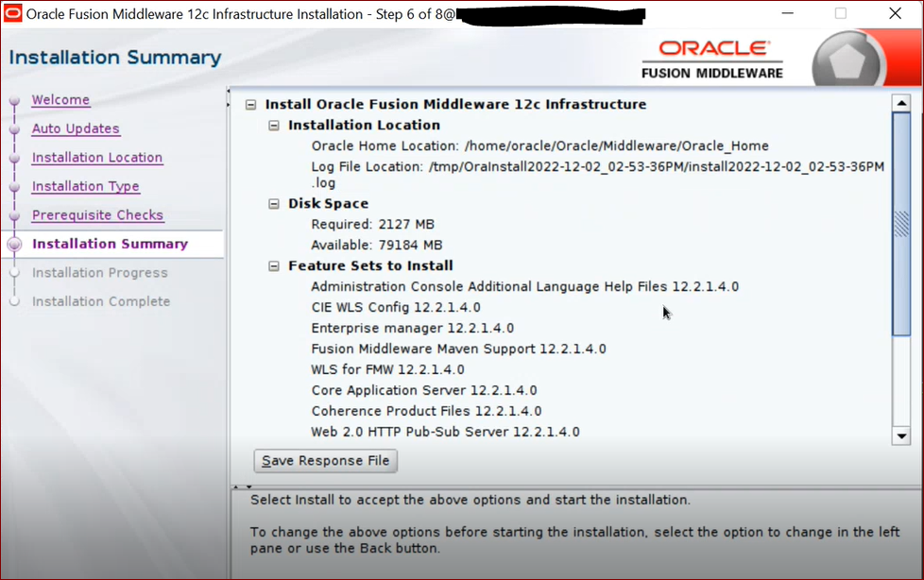Select the WLS for FMW 12.2.1.4.0 row
This screenshot has height=580, width=924.
387,369
